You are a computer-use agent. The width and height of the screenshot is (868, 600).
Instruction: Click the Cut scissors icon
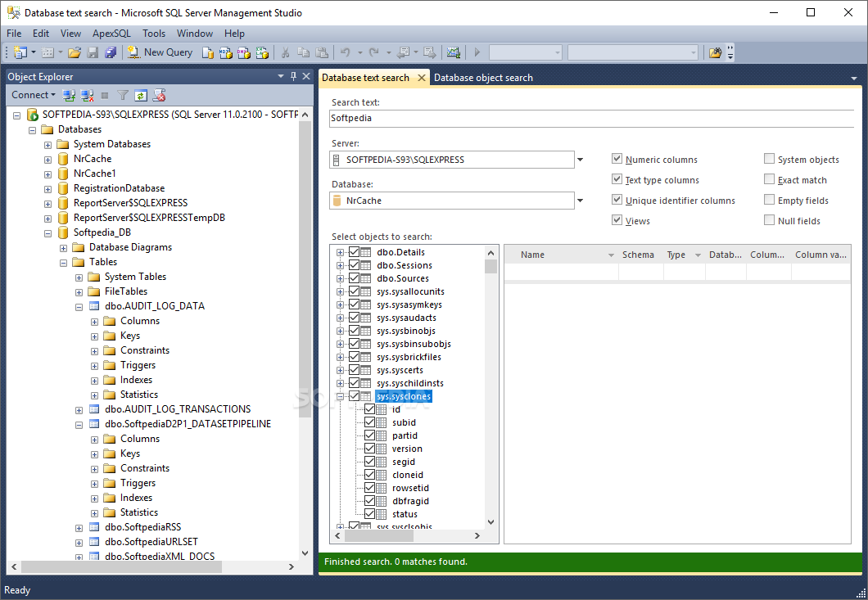click(x=286, y=52)
